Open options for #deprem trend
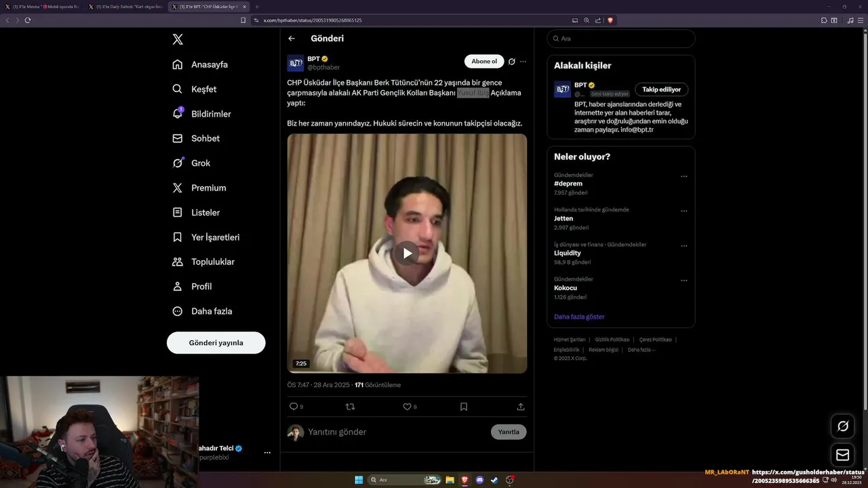Viewport: 868px width, 488px height. (684, 176)
